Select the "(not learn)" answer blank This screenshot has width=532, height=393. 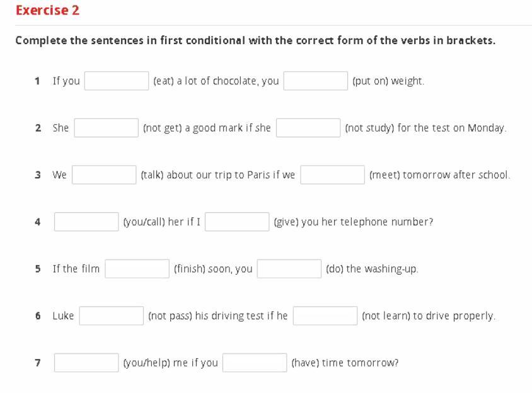coord(325,316)
